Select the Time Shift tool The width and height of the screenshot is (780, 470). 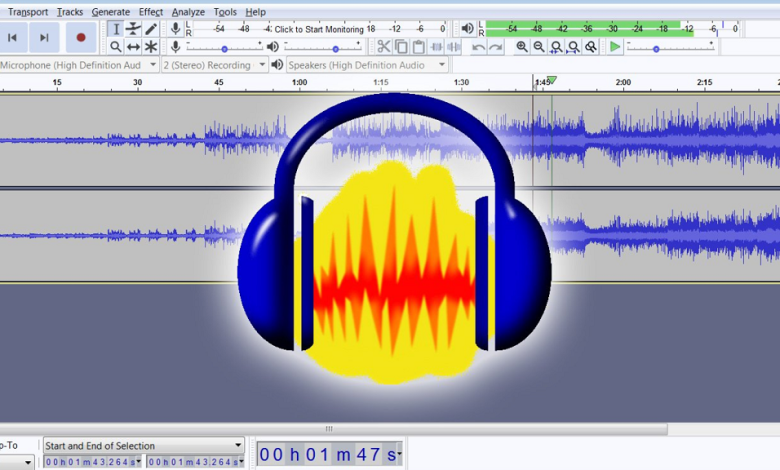pyautogui.click(x=133, y=47)
